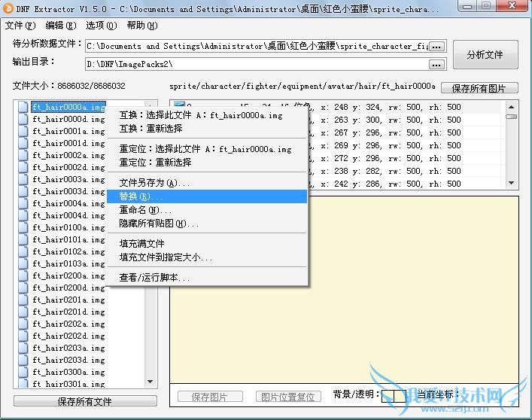Click the 保存所有文件 button
Image resolution: width=532 pixels, height=420 pixels.
[85, 401]
